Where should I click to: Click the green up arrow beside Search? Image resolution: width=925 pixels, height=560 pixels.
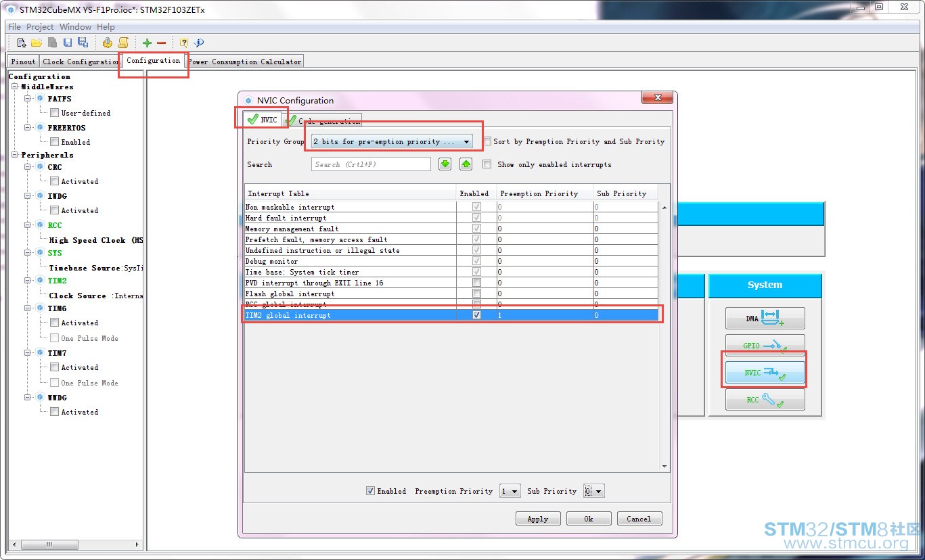point(466,164)
